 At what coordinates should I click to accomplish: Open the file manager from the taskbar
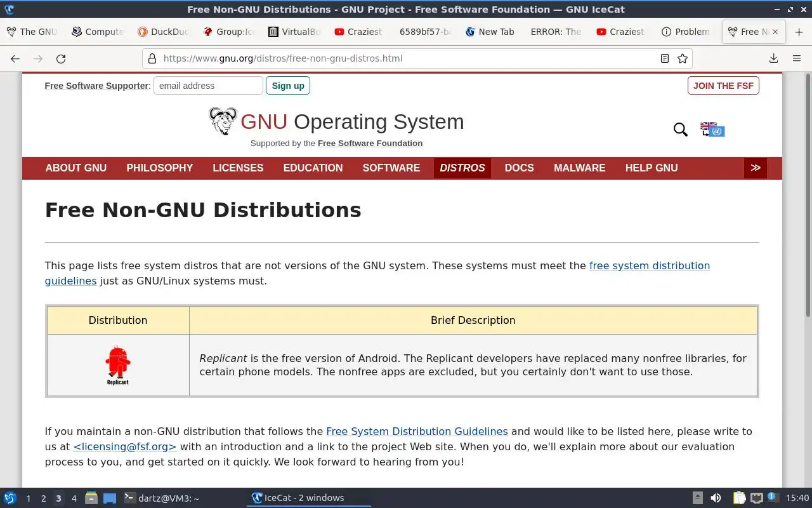click(x=91, y=498)
